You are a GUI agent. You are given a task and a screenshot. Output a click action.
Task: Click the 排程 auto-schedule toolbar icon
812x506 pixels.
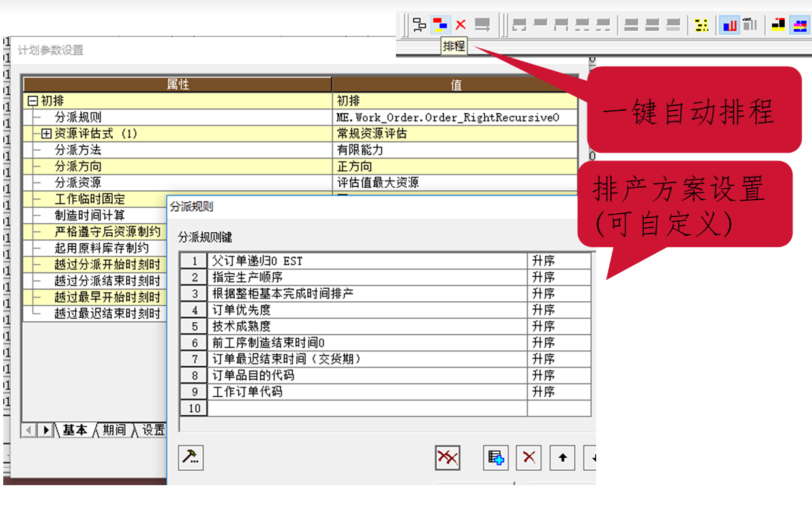pos(441,25)
